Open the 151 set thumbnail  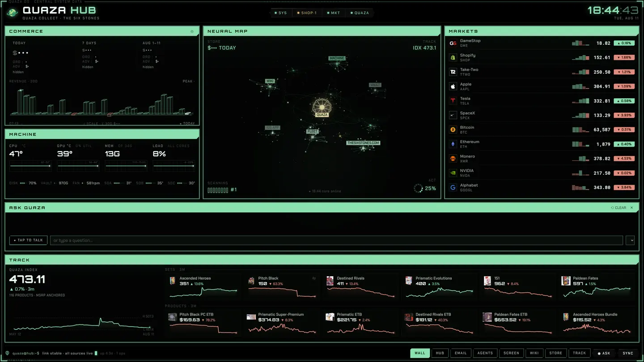pyautogui.click(x=487, y=281)
